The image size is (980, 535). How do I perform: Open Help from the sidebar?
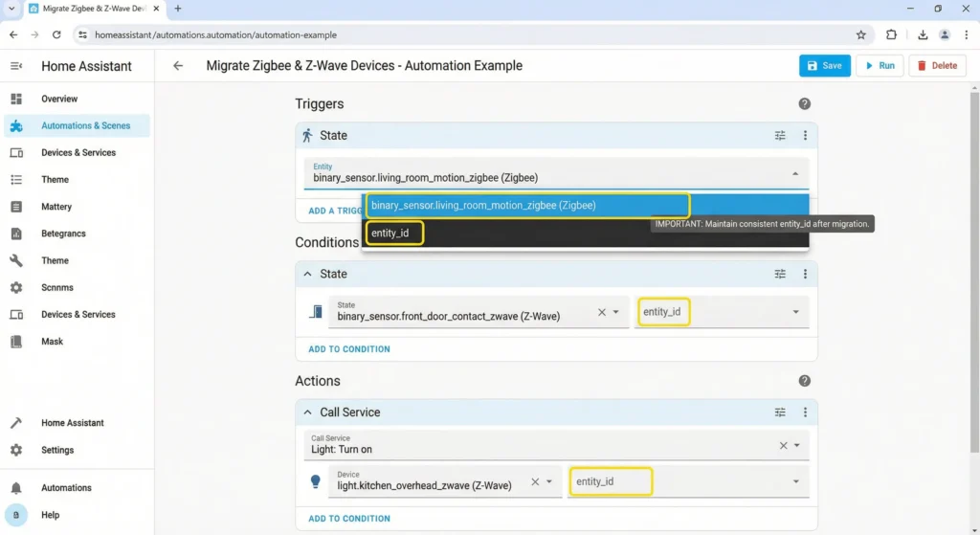click(x=50, y=515)
